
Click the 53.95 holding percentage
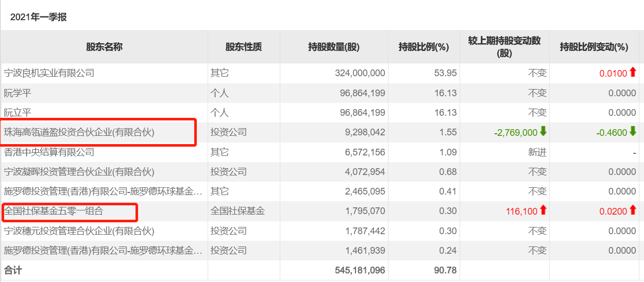[446, 73]
